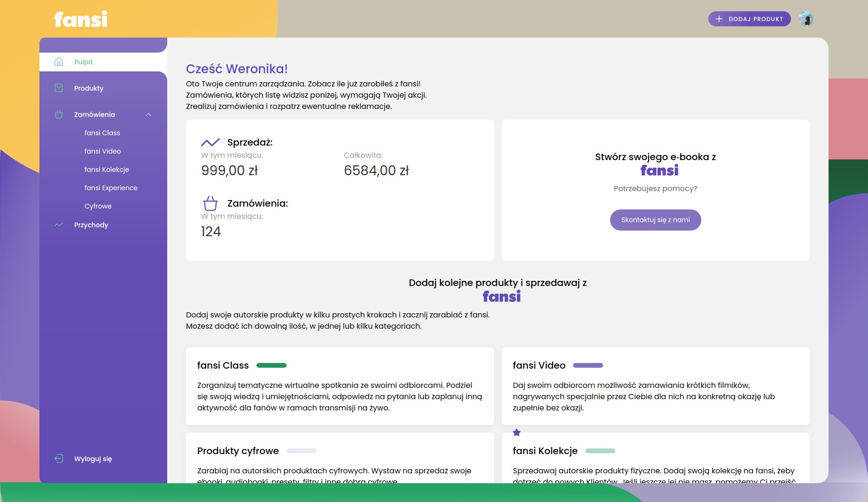The image size is (868, 502).
Task: Collapse the Zamówienia submenu chevron
Action: [x=148, y=115]
